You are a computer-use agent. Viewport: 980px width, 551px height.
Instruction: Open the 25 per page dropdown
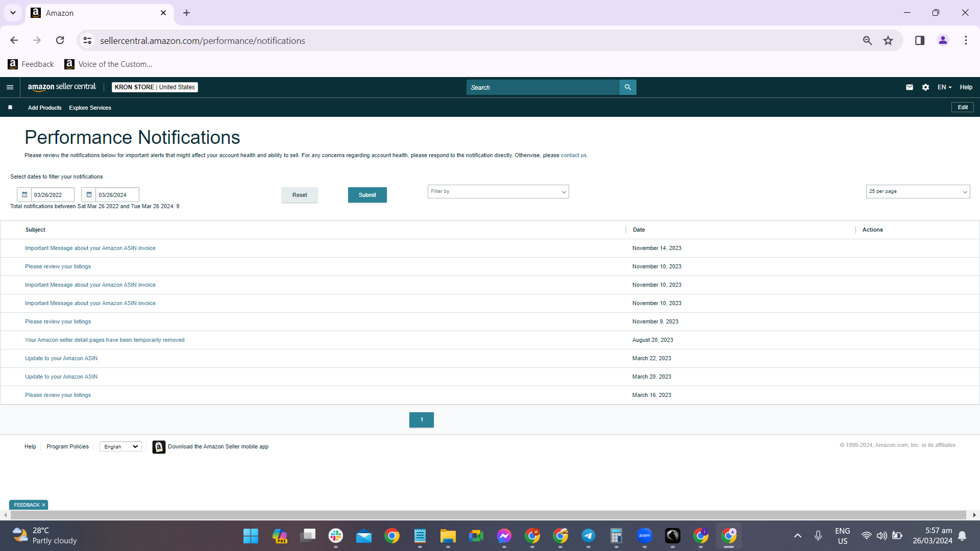click(x=918, y=192)
